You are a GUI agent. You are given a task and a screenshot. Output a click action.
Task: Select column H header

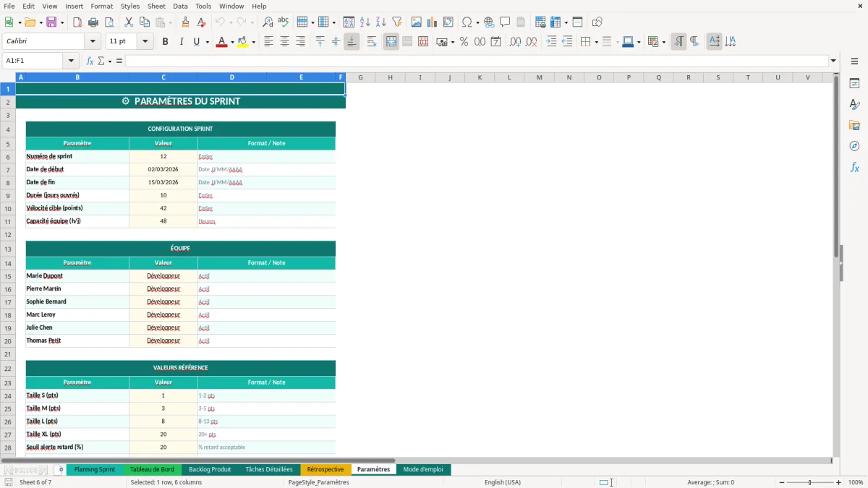coord(390,77)
